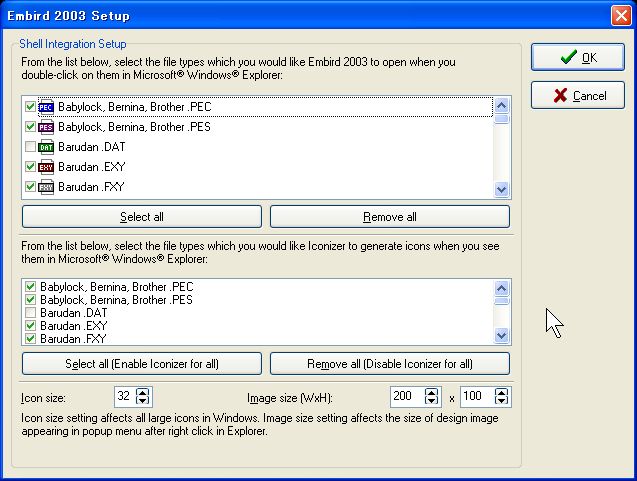Confirm settings with the OK button
The height and width of the screenshot is (481, 637).
577,57
